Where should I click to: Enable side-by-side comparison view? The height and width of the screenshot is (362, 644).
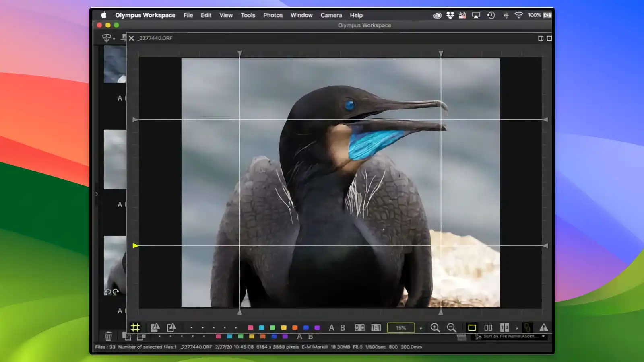click(488, 327)
